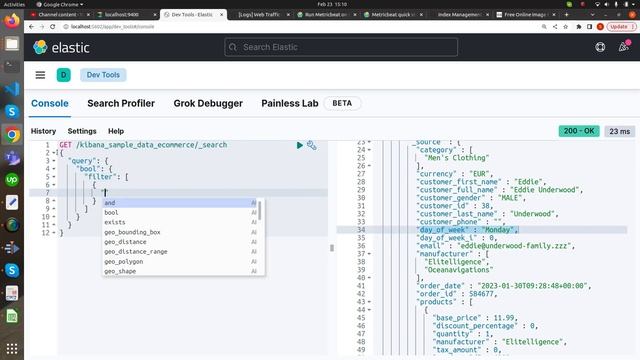This screenshot has width=640, height=360.
Task: Go forward in browser history
Action: point(42,27)
